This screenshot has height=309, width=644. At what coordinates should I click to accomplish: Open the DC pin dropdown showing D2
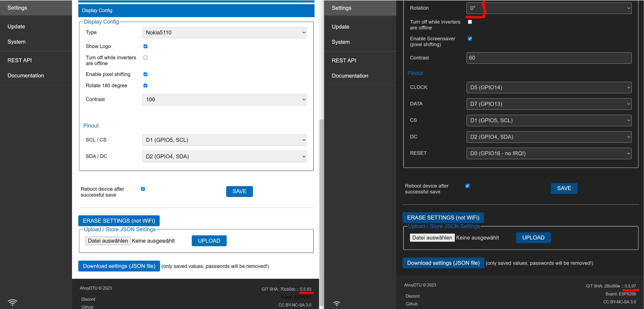(549, 137)
